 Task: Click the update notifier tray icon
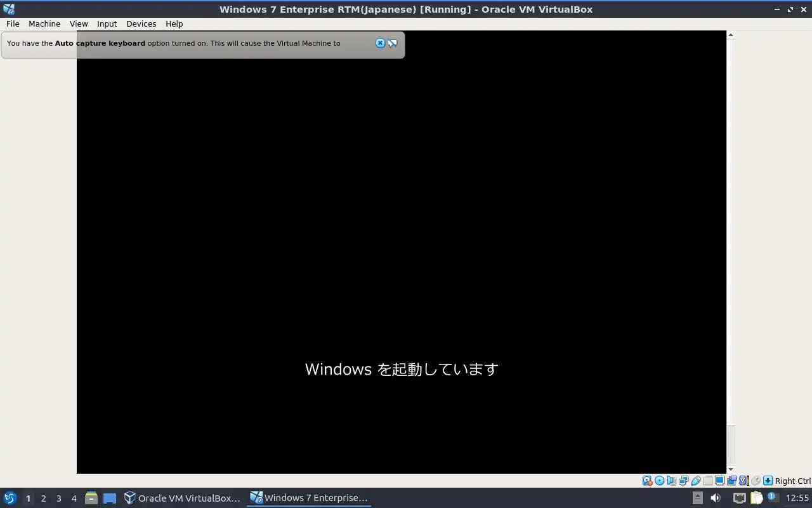pyautogui.click(x=772, y=497)
